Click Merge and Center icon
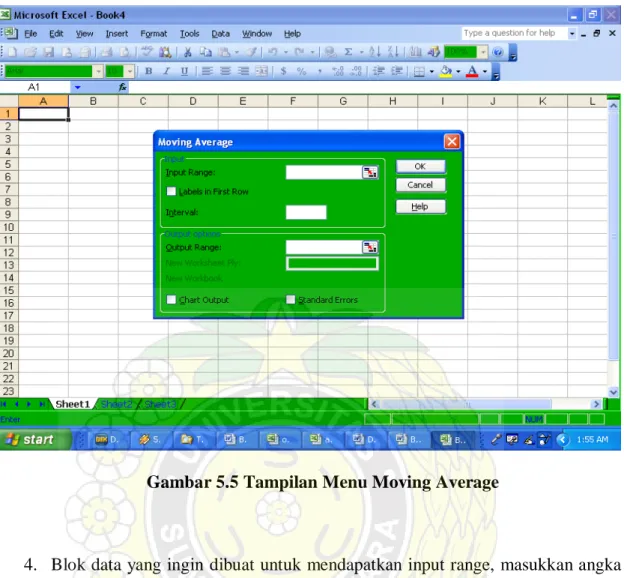The image size is (624, 578). click(x=261, y=71)
